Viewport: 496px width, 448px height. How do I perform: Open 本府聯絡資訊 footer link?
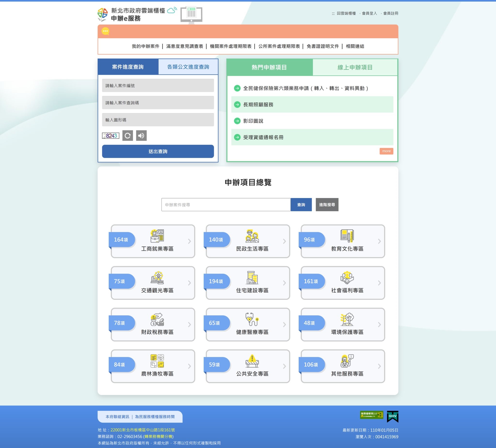pyautogui.click(x=117, y=417)
